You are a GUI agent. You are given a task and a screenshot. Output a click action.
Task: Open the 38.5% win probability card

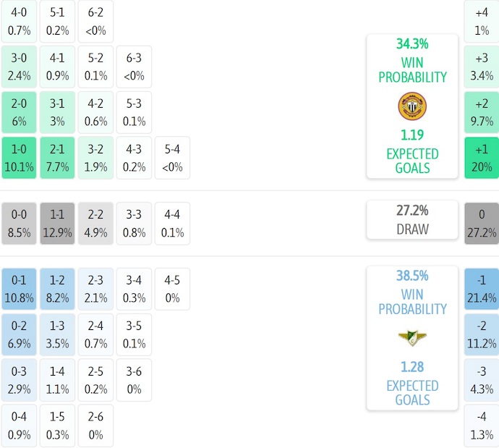(412, 338)
